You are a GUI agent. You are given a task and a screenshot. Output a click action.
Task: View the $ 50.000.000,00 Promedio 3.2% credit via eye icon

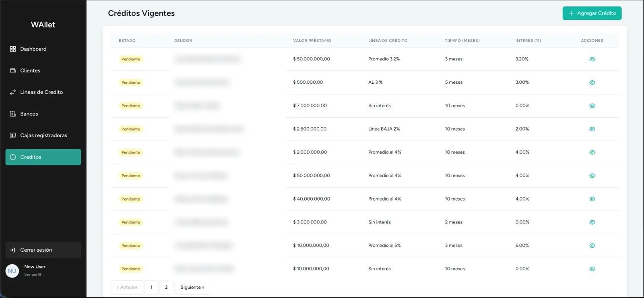[x=592, y=59]
